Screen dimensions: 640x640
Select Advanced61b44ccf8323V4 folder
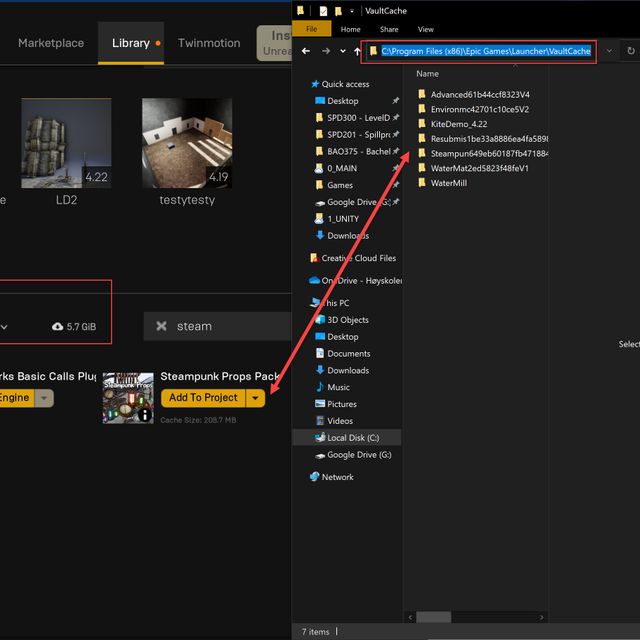[x=480, y=95]
